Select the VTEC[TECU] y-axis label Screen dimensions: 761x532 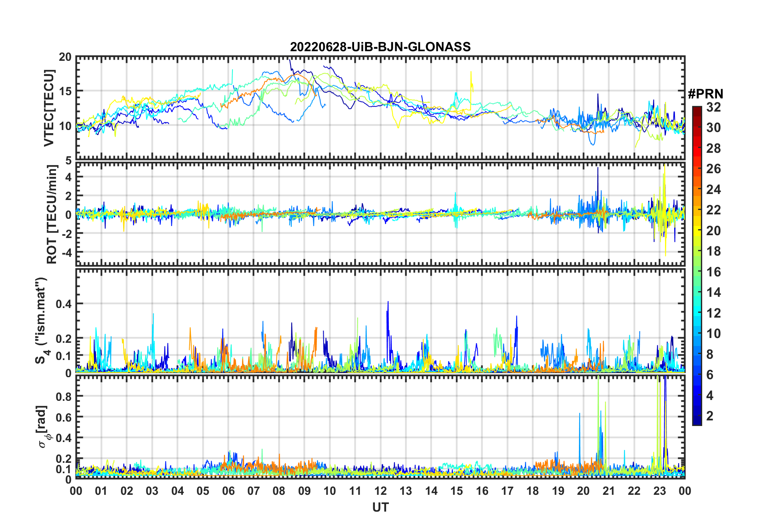(x=49, y=108)
